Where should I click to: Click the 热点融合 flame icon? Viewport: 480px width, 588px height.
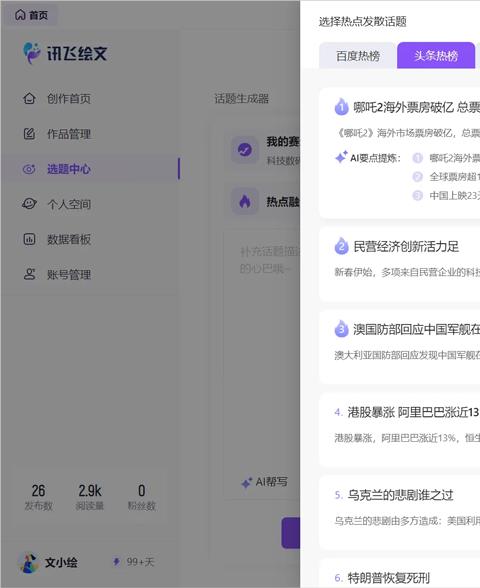point(245,201)
